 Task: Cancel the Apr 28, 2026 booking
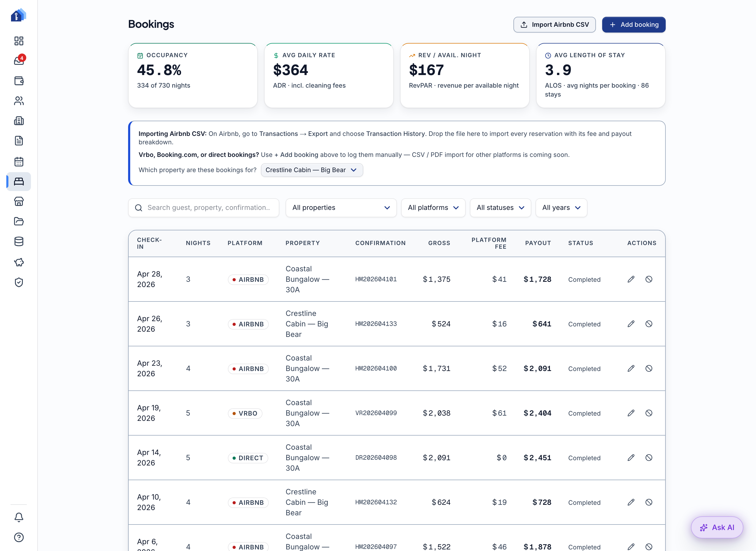pyautogui.click(x=649, y=279)
